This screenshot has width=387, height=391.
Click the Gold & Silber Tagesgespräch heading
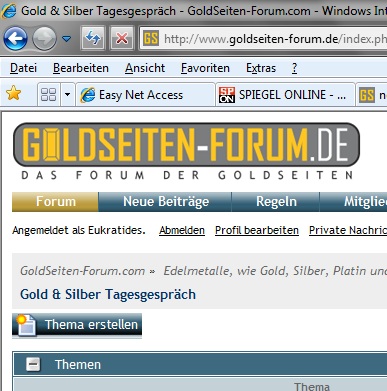[x=108, y=294]
